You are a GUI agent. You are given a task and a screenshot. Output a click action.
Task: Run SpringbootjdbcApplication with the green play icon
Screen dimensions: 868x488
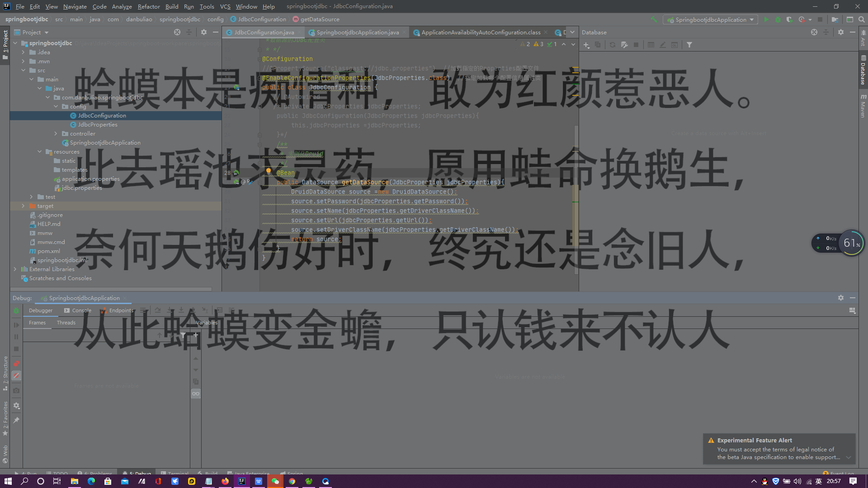[x=766, y=19]
